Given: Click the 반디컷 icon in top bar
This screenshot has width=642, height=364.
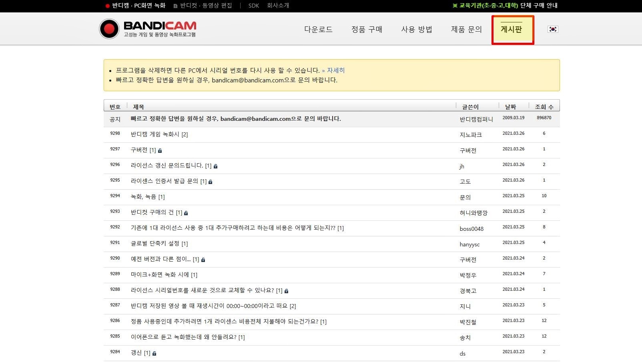Looking at the screenshot, I should pyautogui.click(x=175, y=6).
